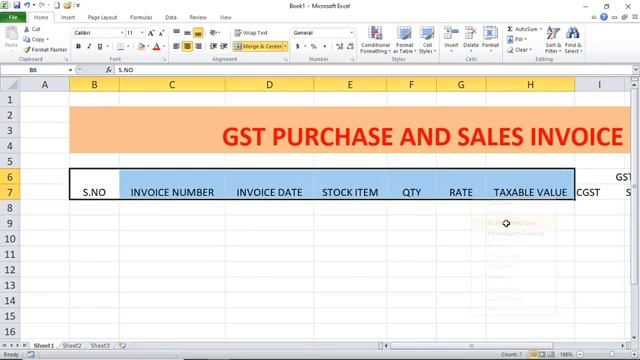Click the Delete cells icon

[471, 33]
